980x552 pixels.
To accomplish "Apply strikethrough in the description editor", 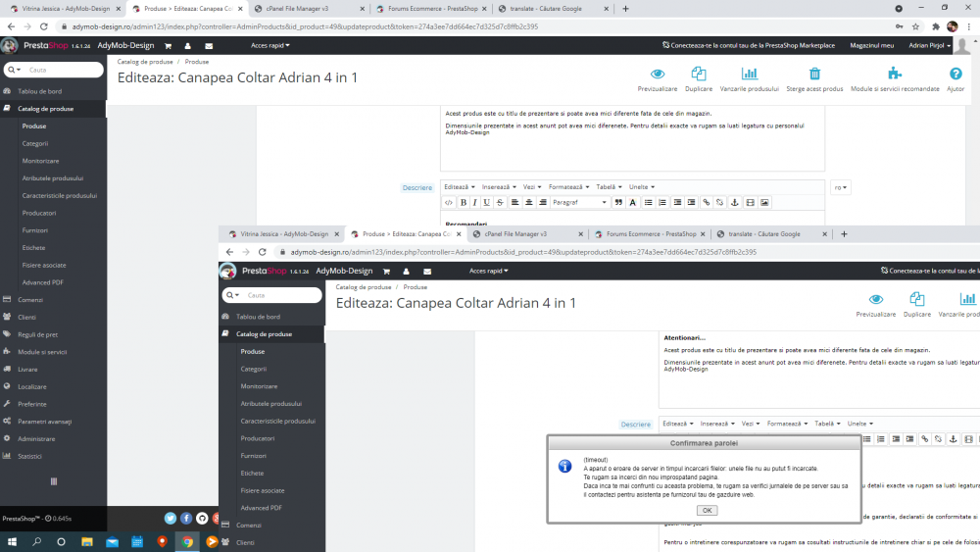I will pyautogui.click(x=500, y=203).
